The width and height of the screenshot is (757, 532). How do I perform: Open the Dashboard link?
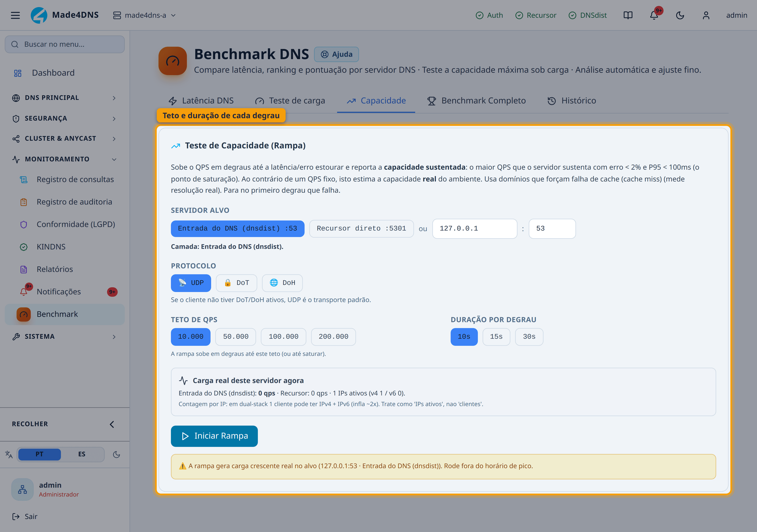point(65,73)
